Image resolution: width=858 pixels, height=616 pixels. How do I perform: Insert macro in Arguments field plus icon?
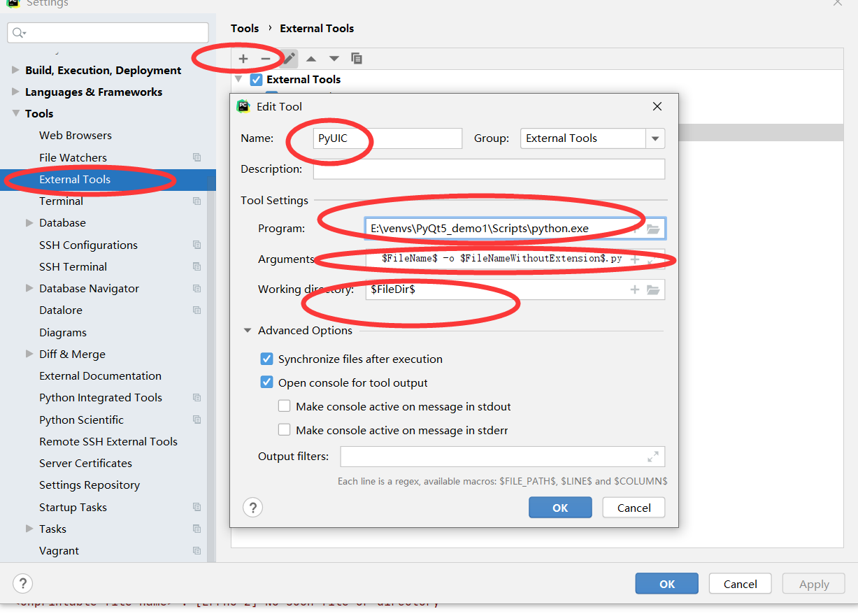(x=635, y=259)
